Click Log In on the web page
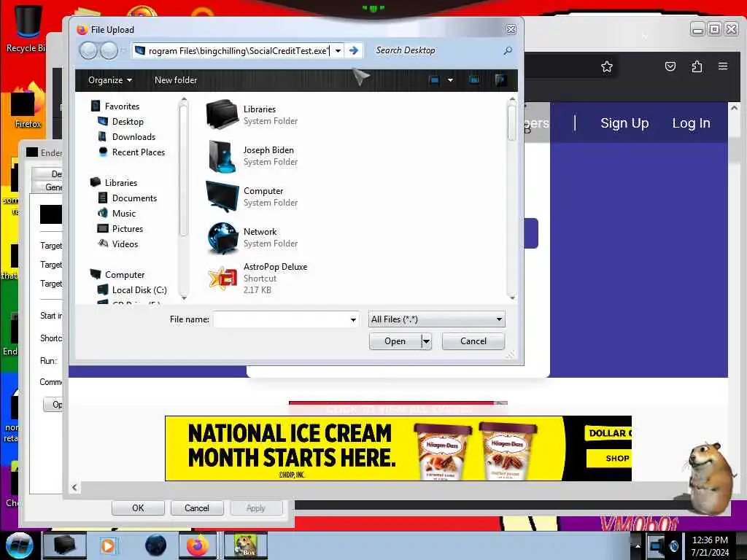Screen dimensions: 747x560 point(691,122)
